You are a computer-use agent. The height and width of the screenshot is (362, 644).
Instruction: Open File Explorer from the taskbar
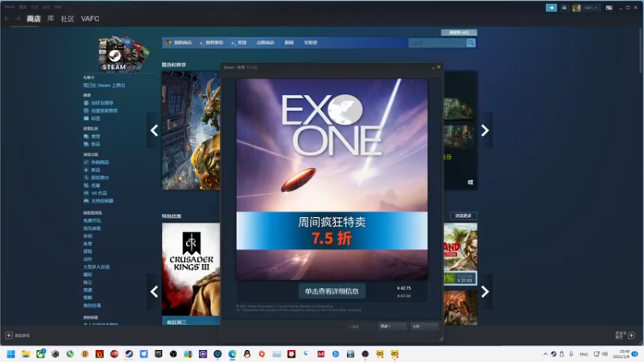26,354
